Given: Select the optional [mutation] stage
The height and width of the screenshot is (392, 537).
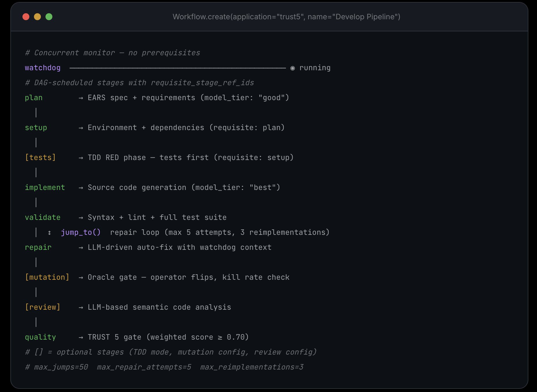Looking at the screenshot, I should tap(47, 277).
